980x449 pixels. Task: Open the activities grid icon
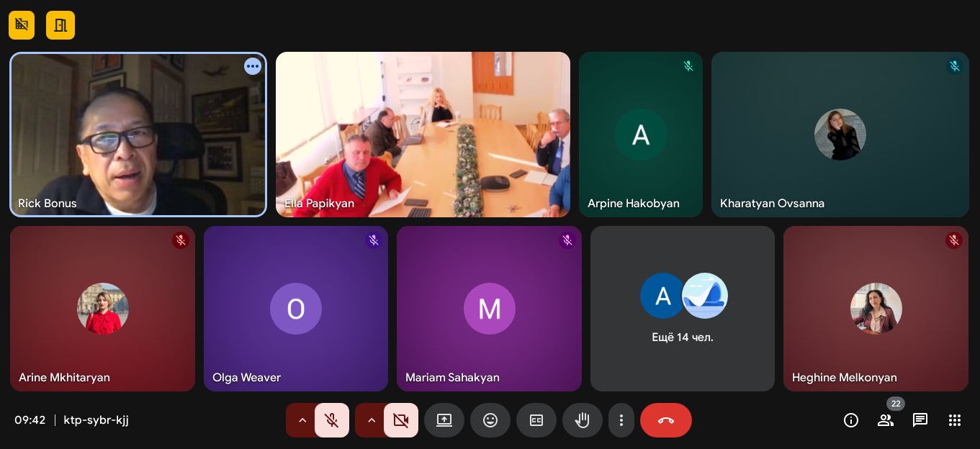point(955,420)
